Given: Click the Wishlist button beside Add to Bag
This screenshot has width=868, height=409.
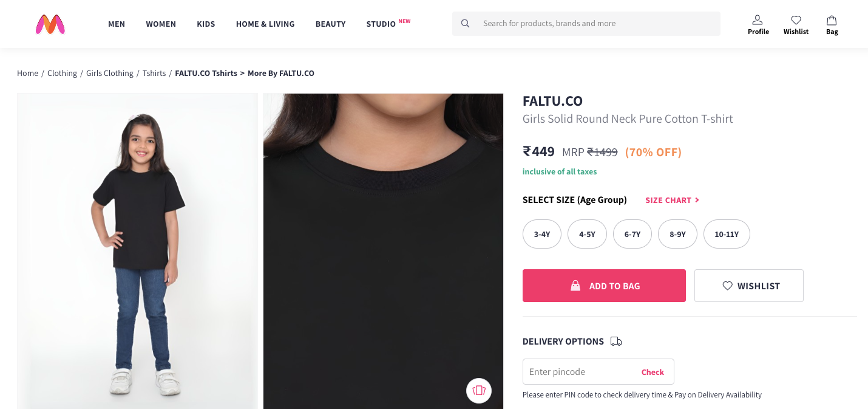Looking at the screenshot, I should coord(748,286).
